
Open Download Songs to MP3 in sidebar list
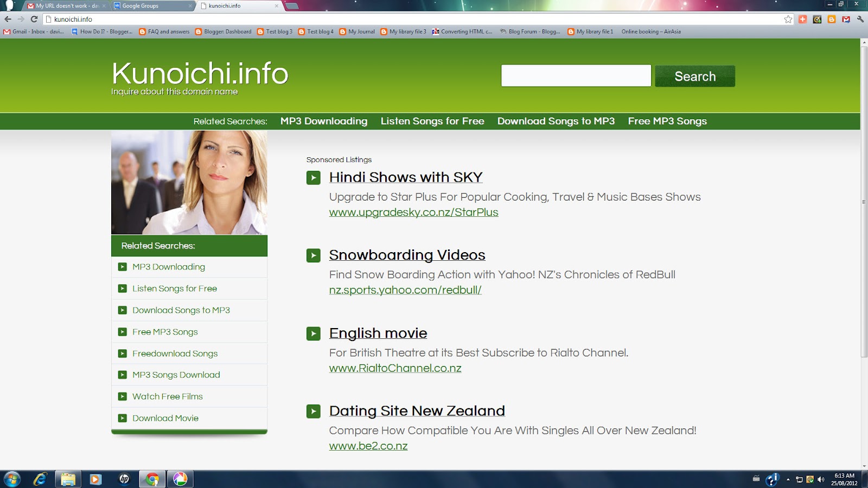pos(181,310)
